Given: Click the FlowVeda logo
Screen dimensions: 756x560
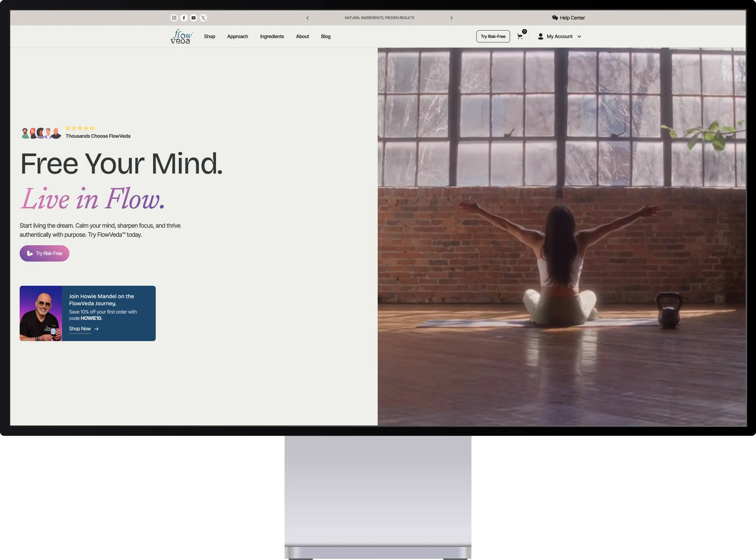Looking at the screenshot, I should pos(181,37).
